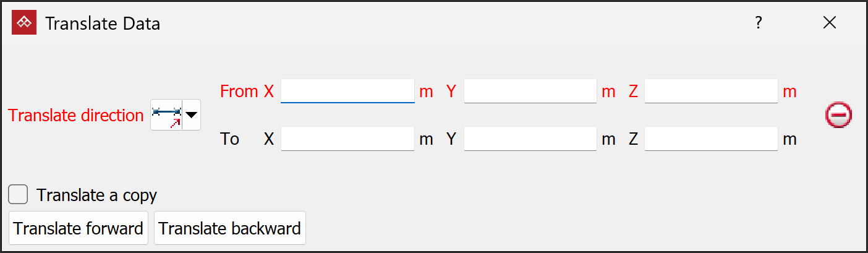Select the From Z input field
The height and width of the screenshot is (253, 868).
point(711,92)
